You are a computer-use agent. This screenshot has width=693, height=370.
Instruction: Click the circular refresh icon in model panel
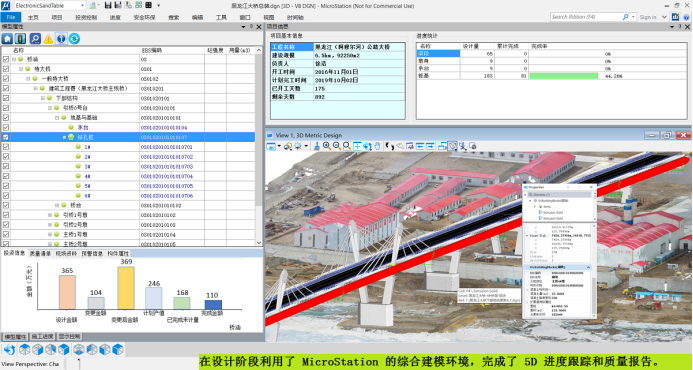coord(74,39)
